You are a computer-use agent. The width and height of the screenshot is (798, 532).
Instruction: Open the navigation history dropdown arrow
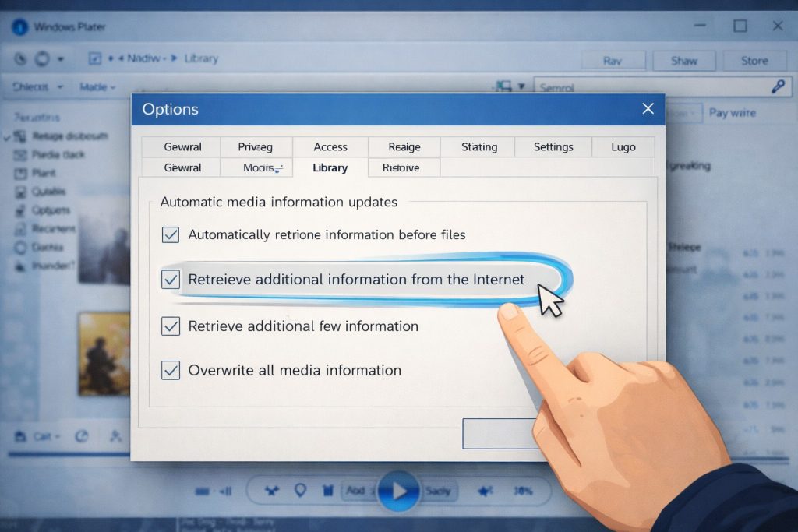coord(61,59)
